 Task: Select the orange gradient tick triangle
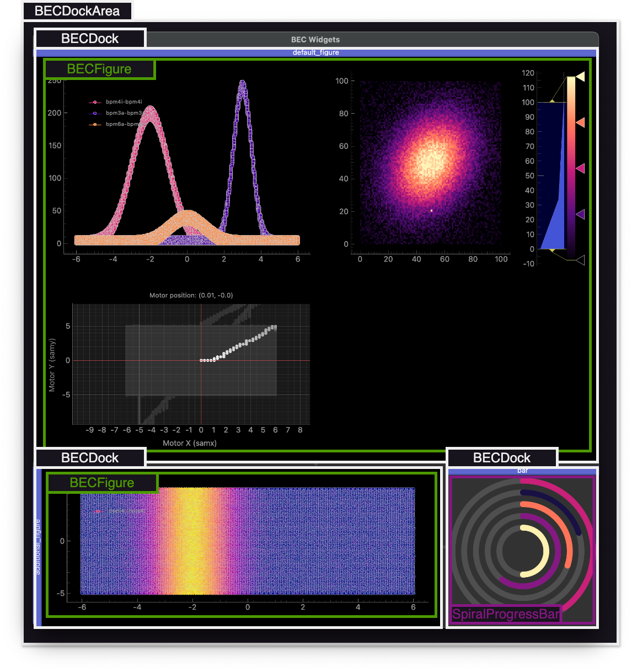click(580, 122)
